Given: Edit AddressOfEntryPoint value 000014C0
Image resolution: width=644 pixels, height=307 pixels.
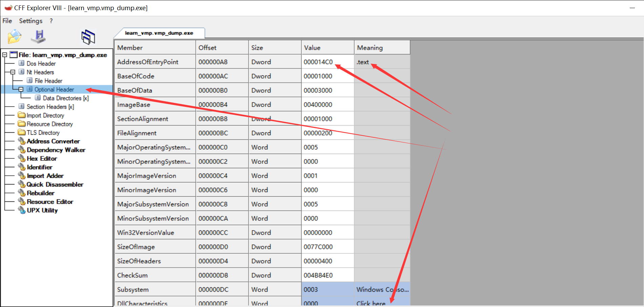Looking at the screenshot, I should click(x=328, y=62).
